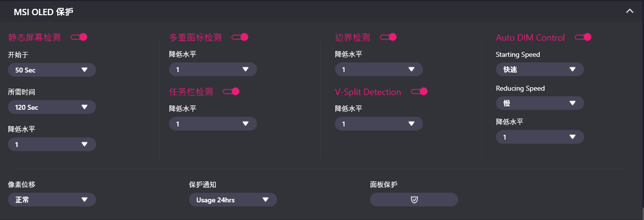Toggle 任务栏检测 switch
This screenshot has width=644, height=220.
click(x=231, y=91)
